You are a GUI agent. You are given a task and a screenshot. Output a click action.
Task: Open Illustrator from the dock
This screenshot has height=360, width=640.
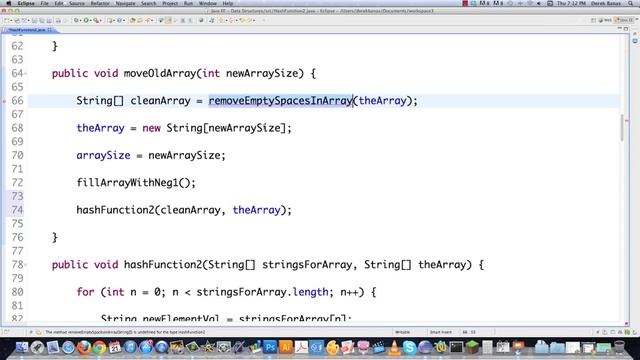285,347
